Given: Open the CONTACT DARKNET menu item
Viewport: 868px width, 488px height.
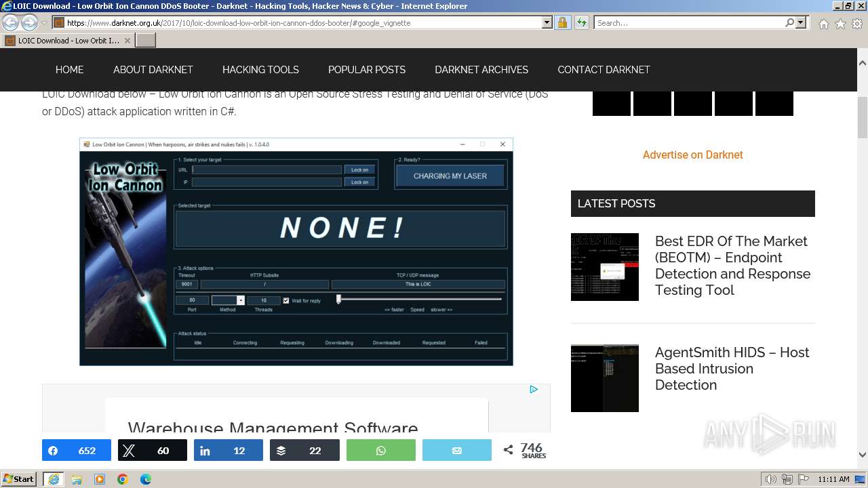Looking at the screenshot, I should pos(604,69).
